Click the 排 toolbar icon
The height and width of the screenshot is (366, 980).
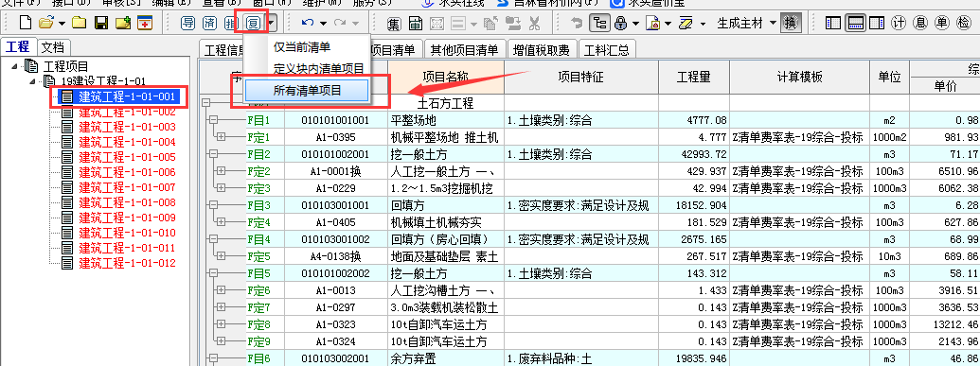click(231, 24)
